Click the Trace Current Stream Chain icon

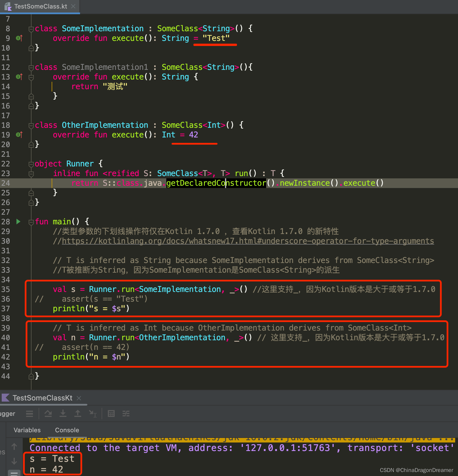(x=126, y=414)
